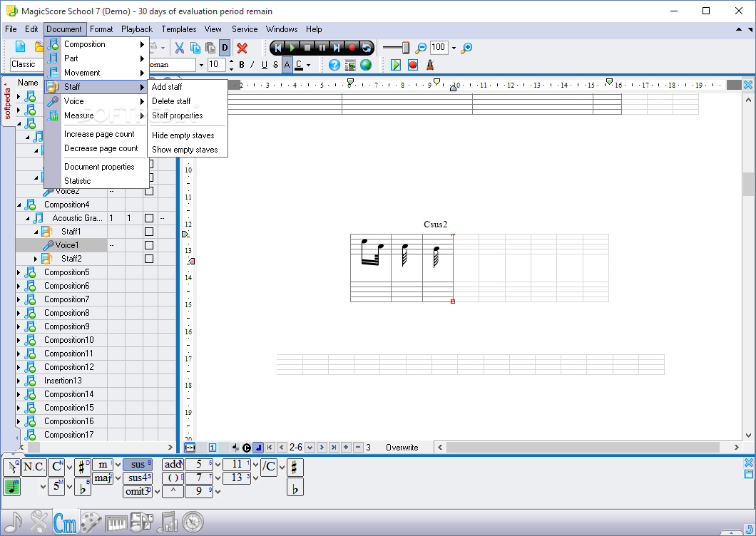Click the font size field showing 10

tap(218, 65)
